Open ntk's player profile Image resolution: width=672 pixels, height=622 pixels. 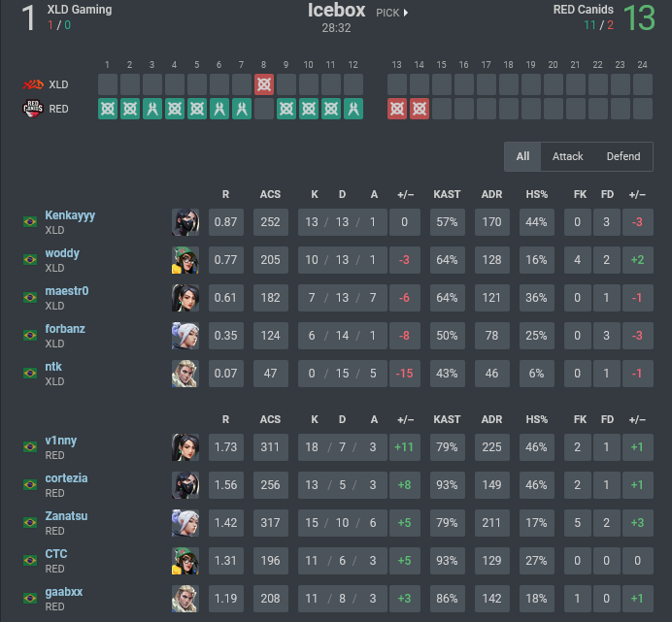(53, 366)
